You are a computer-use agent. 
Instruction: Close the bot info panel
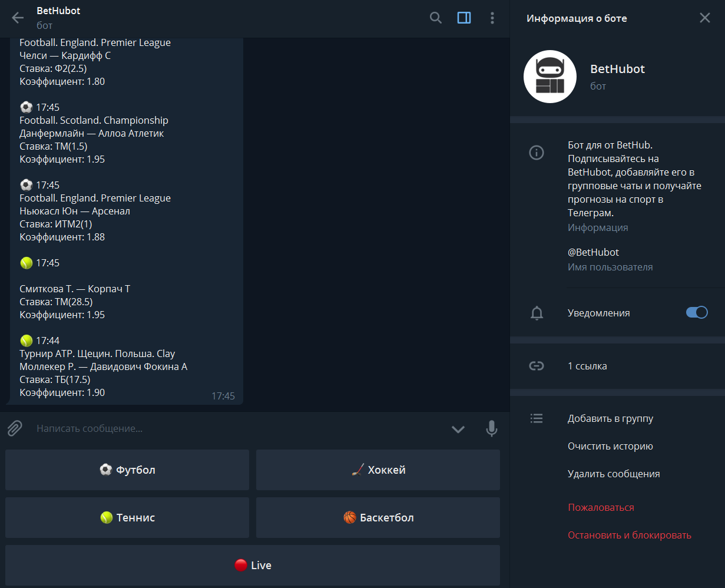pyautogui.click(x=705, y=18)
